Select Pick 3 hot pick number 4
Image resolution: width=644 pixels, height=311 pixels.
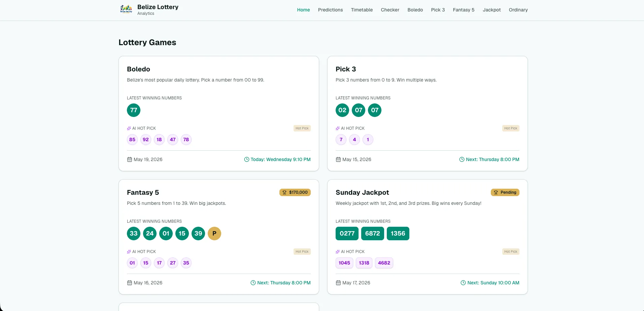coord(354,139)
